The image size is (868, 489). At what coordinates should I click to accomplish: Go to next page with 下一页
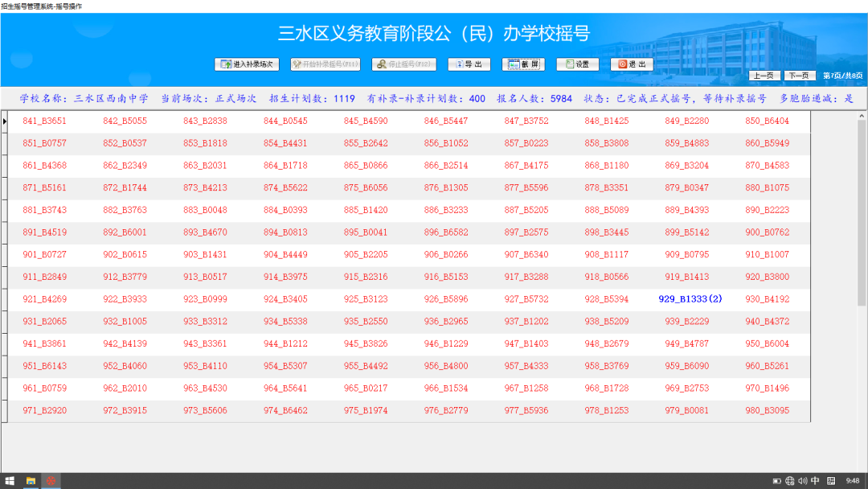pos(800,76)
